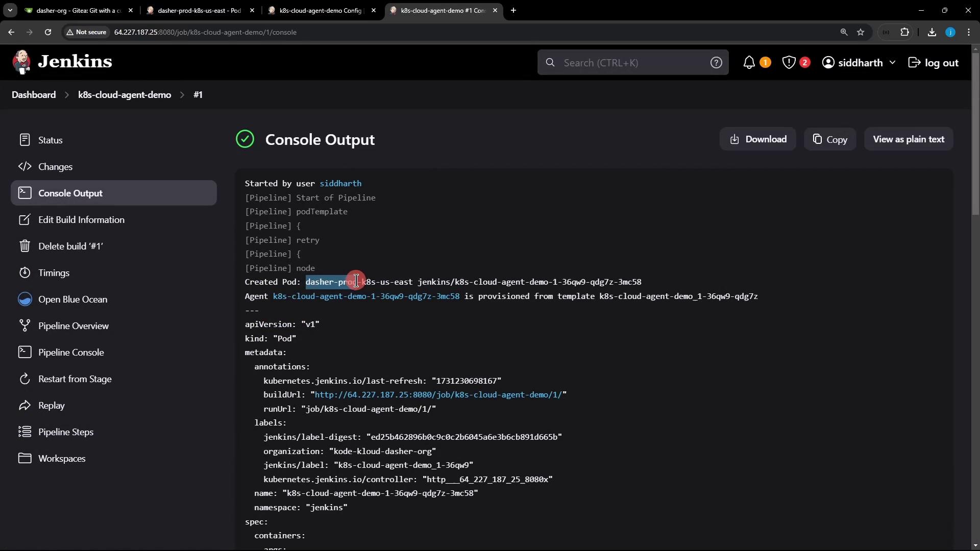This screenshot has width=980, height=551.
Task: Open the notifications bell icon
Action: coord(749,63)
